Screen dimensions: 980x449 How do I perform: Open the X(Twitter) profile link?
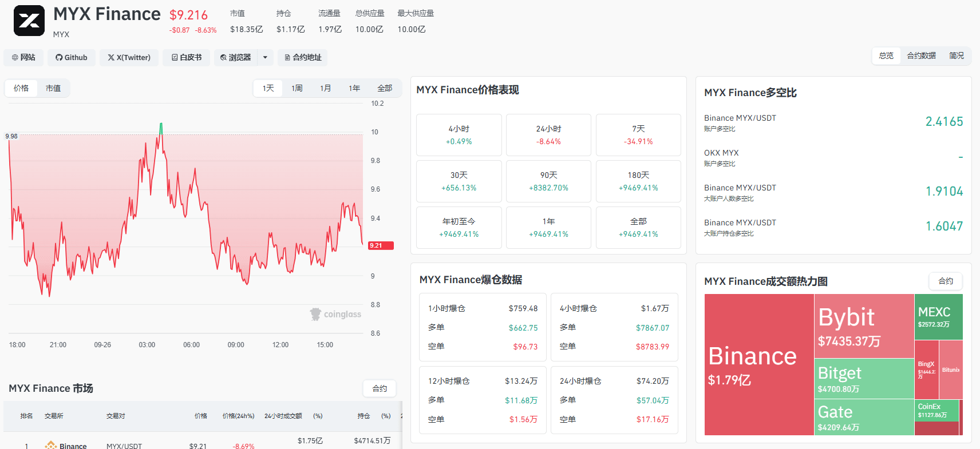pos(129,57)
